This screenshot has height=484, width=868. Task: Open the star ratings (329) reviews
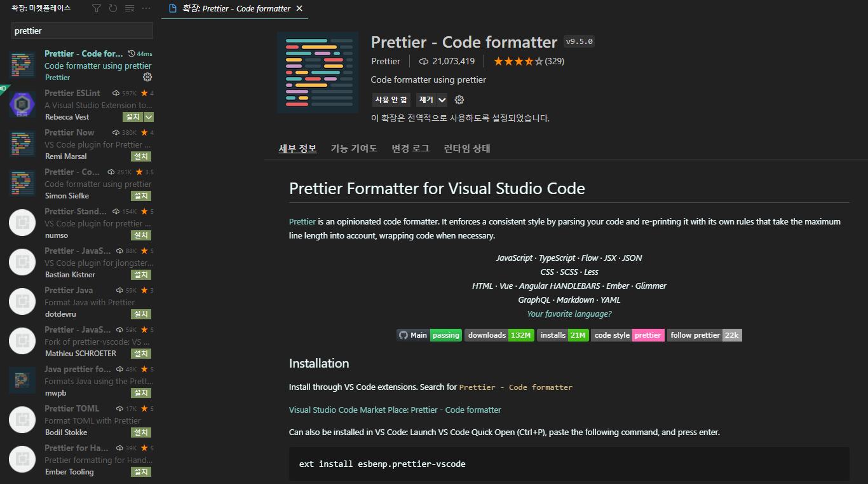[529, 61]
